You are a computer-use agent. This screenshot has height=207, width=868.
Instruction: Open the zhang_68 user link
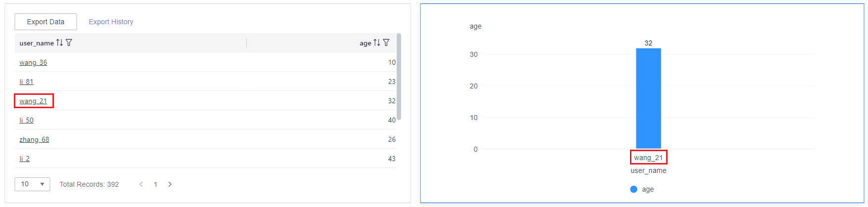tap(34, 140)
